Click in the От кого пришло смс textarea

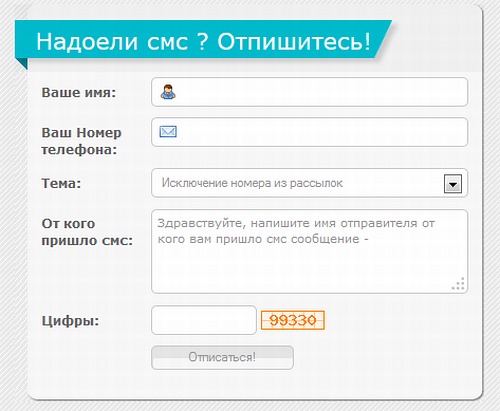309,251
